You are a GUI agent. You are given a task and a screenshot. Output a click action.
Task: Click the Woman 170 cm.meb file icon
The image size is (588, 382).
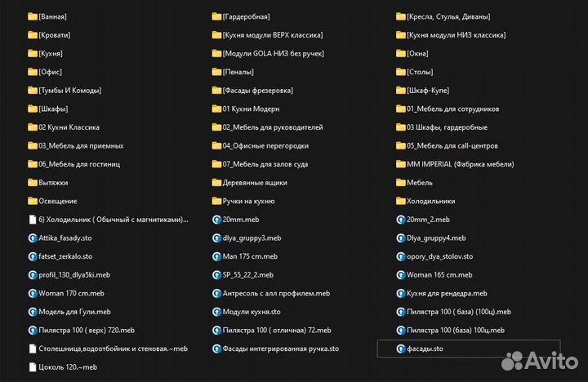point(32,293)
